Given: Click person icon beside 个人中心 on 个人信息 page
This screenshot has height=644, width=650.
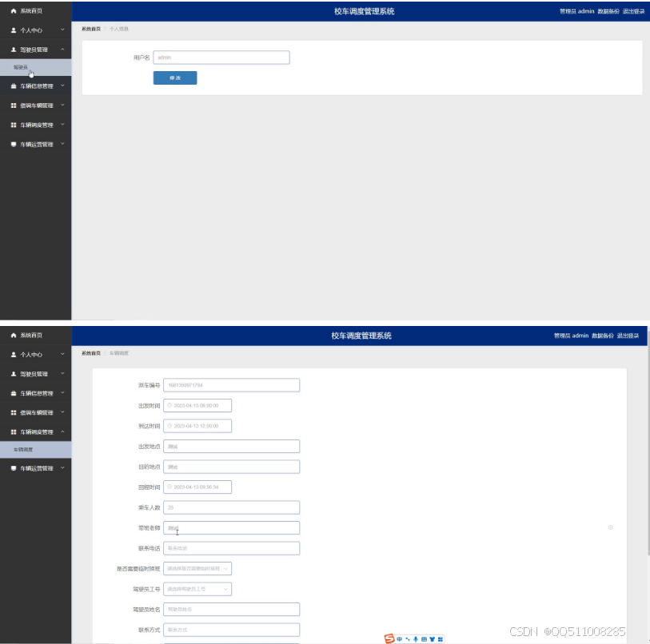Looking at the screenshot, I should click(x=14, y=30).
